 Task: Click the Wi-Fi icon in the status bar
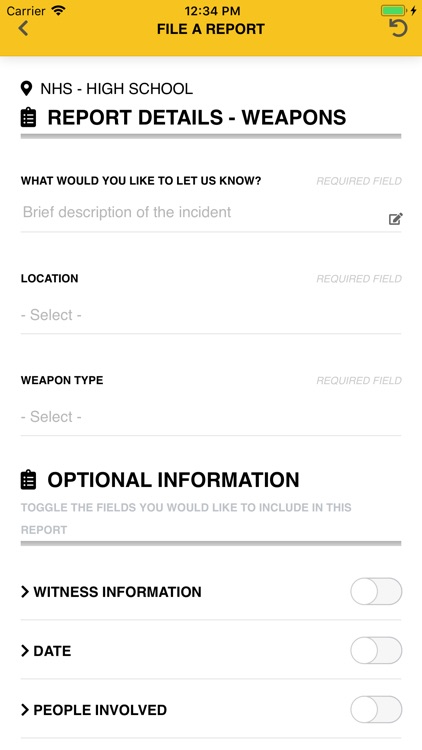[58, 11]
